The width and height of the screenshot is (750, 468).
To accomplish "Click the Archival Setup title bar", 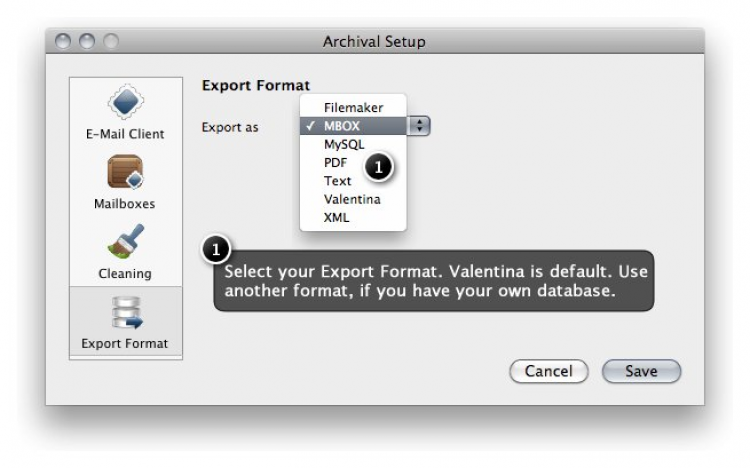I will pos(374,42).
